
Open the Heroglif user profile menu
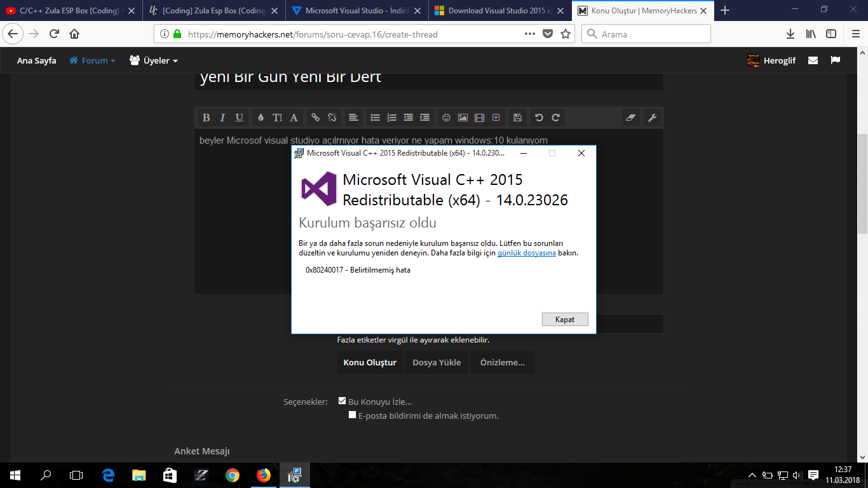click(771, 60)
